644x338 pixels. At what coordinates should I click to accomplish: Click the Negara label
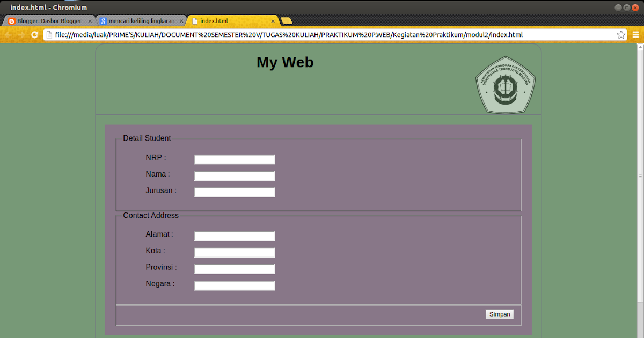160,284
